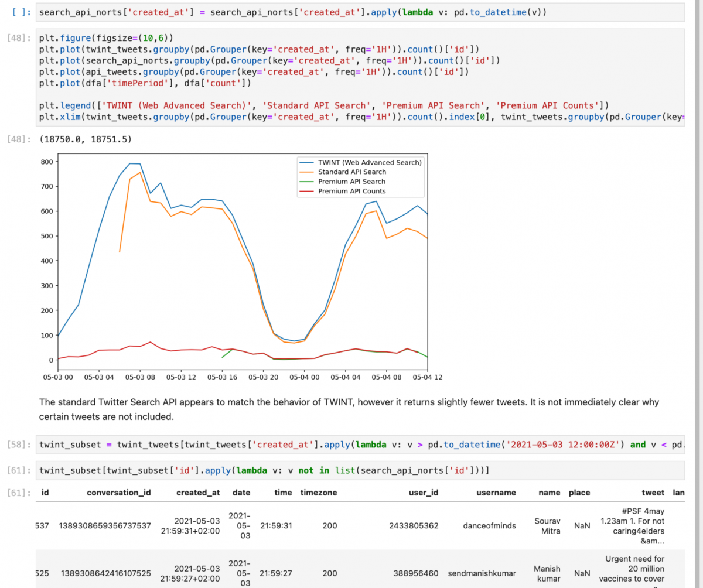Click the [61] output prompt next to table
703x588 pixels.
pyautogui.click(x=19, y=493)
